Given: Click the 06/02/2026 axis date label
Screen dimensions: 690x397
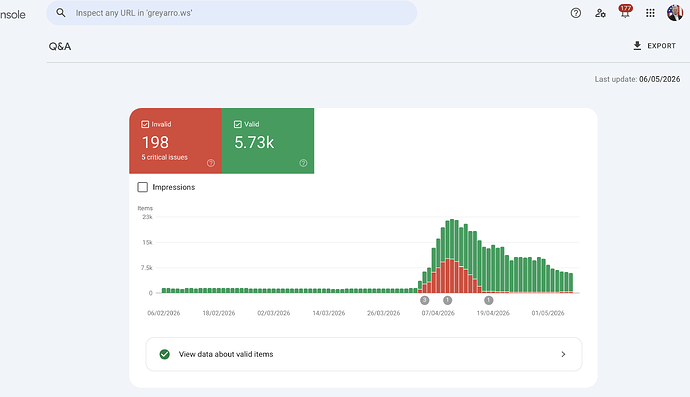Looking at the screenshot, I should [x=164, y=313].
